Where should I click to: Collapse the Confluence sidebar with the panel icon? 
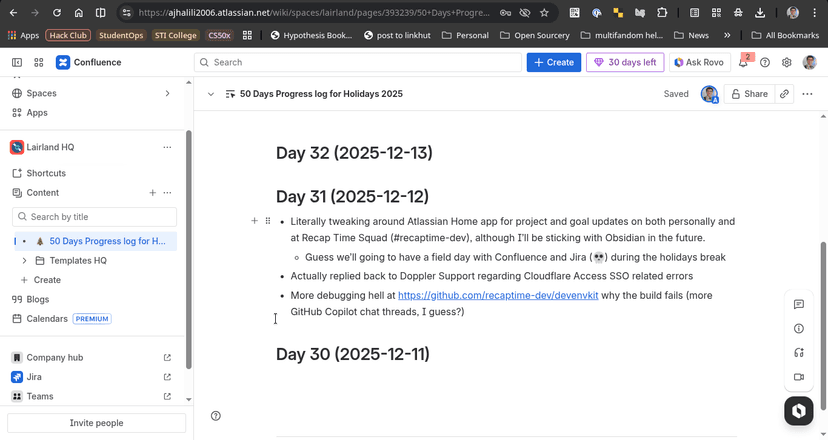pyautogui.click(x=17, y=62)
